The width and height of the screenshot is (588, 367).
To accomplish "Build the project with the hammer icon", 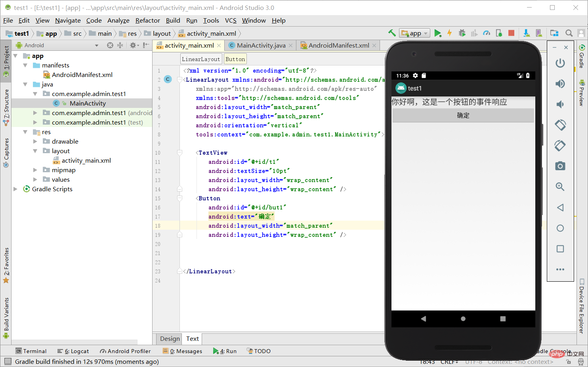I will tap(392, 33).
